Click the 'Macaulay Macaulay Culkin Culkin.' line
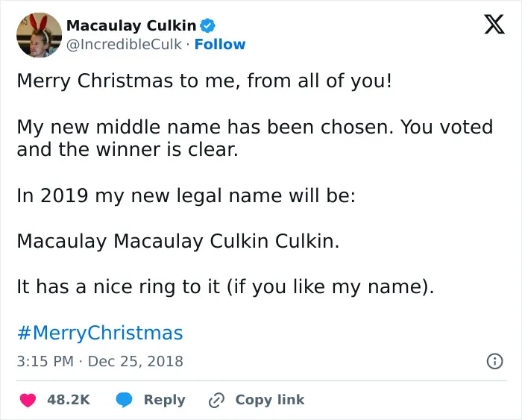 pyautogui.click(x=178, y=241)
